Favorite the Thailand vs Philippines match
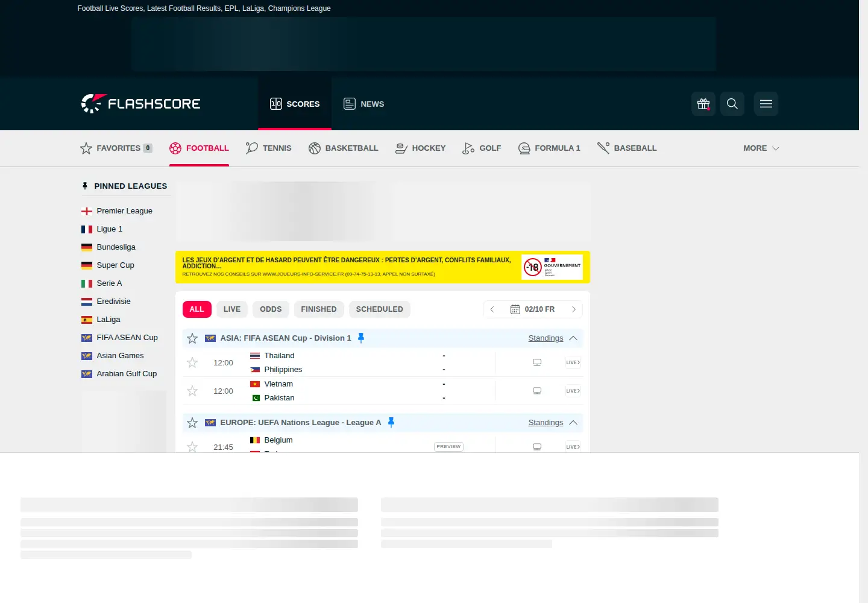The height and width of the screenshot is (603, 868). coord(192,362)
